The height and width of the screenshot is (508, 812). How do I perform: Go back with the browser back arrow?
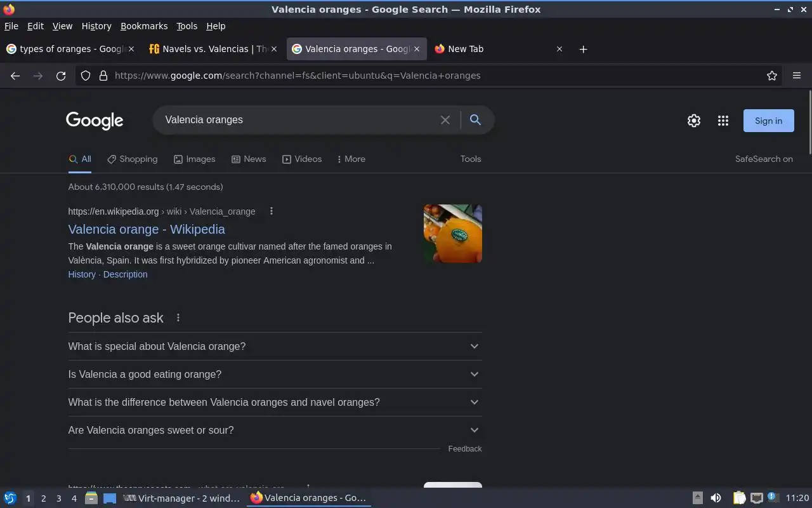point(15,76)
